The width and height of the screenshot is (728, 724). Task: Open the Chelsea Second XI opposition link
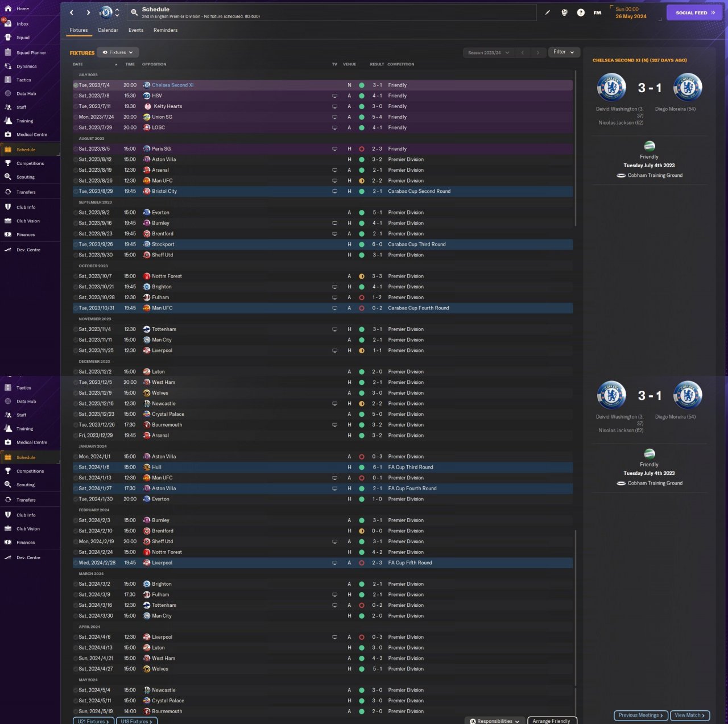173,85
